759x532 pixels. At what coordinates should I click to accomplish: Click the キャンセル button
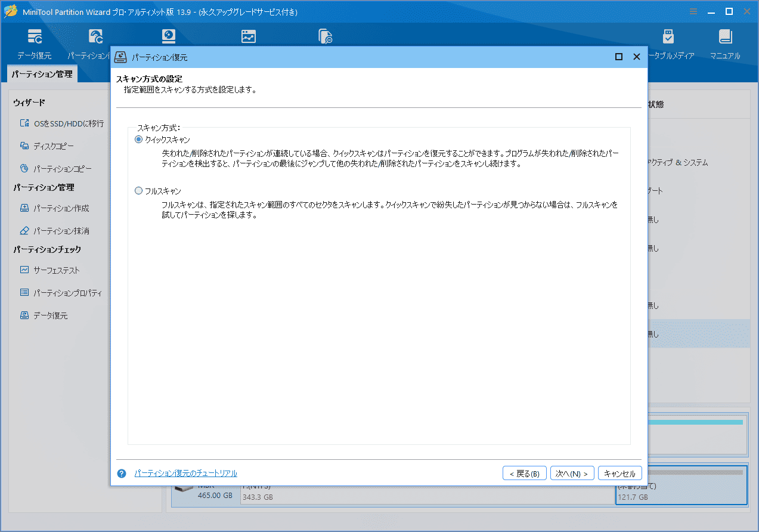pyautogui.click(x=620, y=474)
